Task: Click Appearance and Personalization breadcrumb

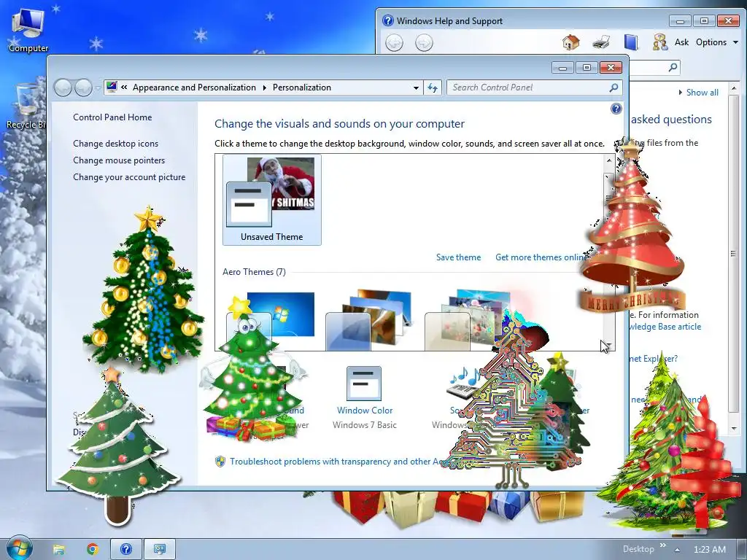Action: pos(194,87)
